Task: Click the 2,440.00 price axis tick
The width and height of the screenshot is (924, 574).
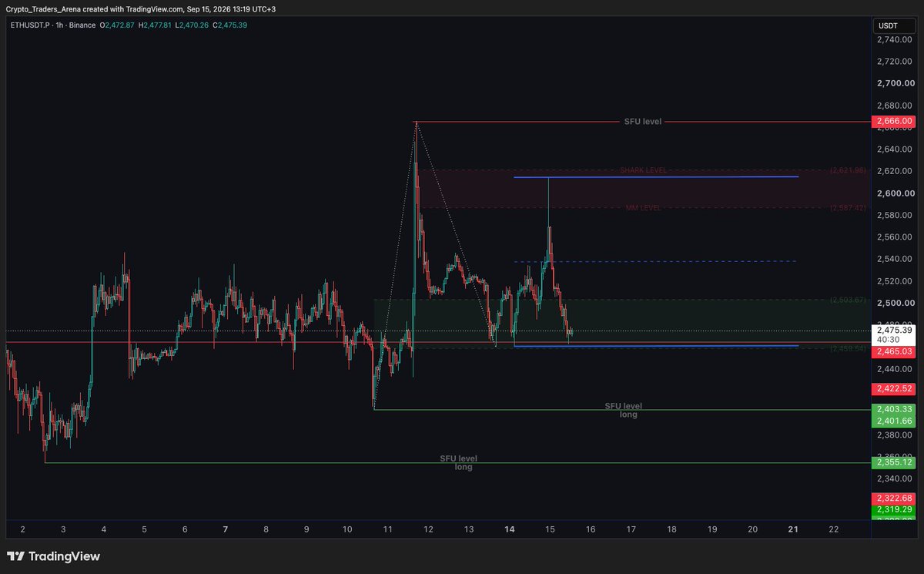Action: tap(894, 369)
